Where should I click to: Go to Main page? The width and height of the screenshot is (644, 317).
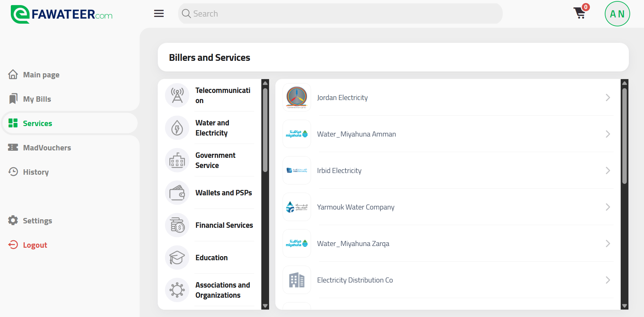tap(41, 75)
